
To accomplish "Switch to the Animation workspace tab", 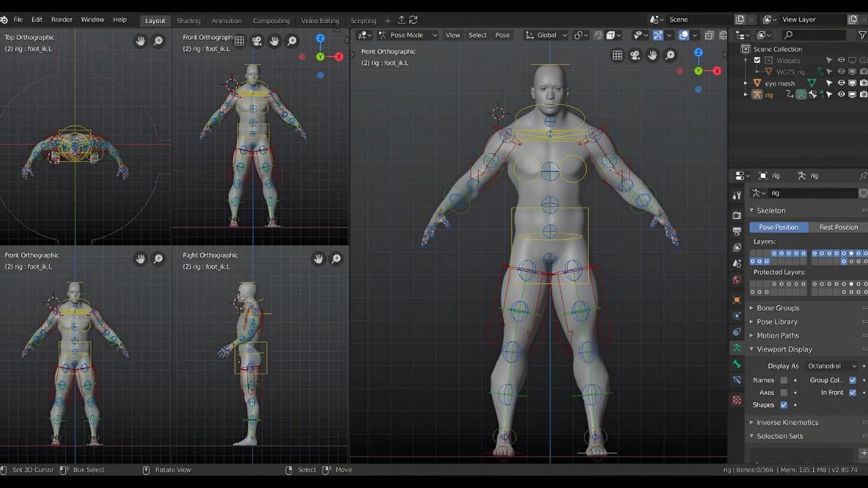I will pyautogui.click(x=226, y=20).
